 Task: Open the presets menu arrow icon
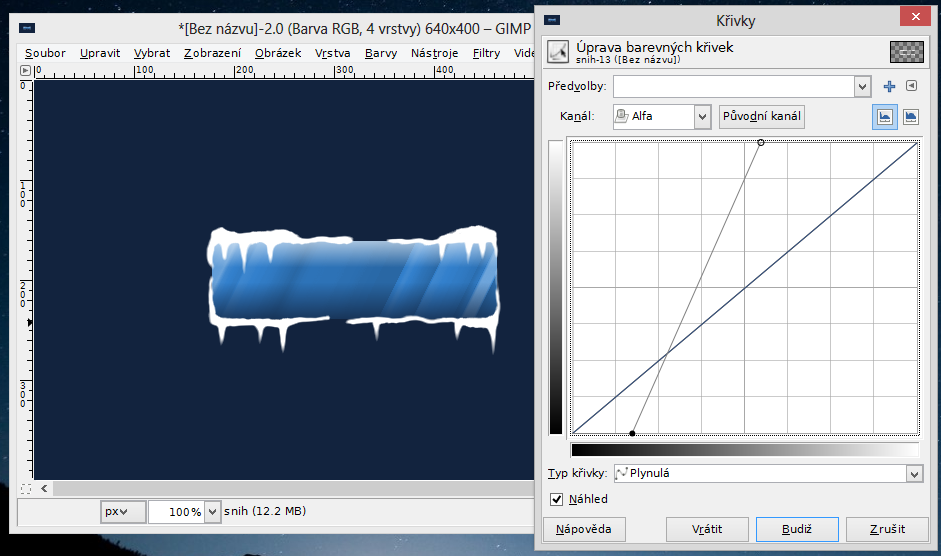(911, 86)
